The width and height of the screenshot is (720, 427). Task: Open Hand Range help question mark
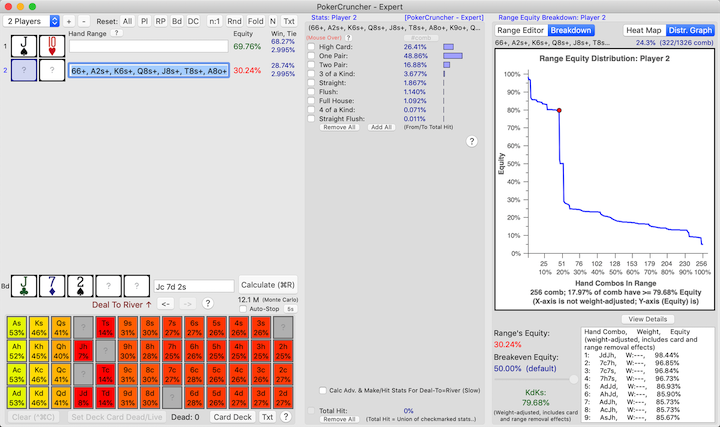click(x=117, y=33)
